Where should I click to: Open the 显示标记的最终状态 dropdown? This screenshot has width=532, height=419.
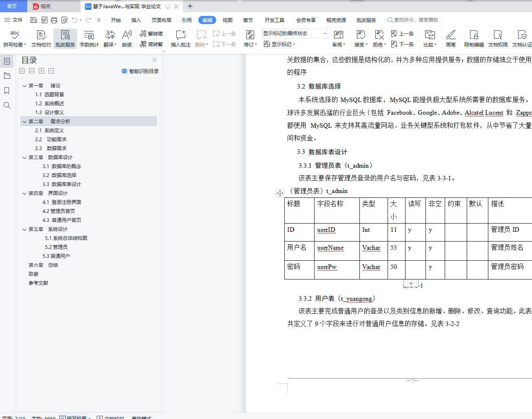(x=295, y=33)
